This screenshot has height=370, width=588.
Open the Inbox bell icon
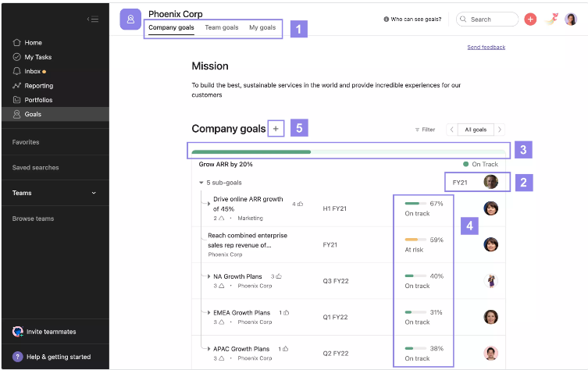pos(17,71)
